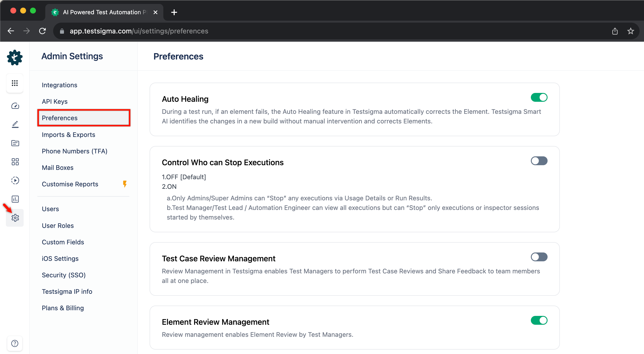Image resolution: width=644 pixels, height=354 pixels.
Task: Click Element Review Management heading
Action: tap(215, 322)
